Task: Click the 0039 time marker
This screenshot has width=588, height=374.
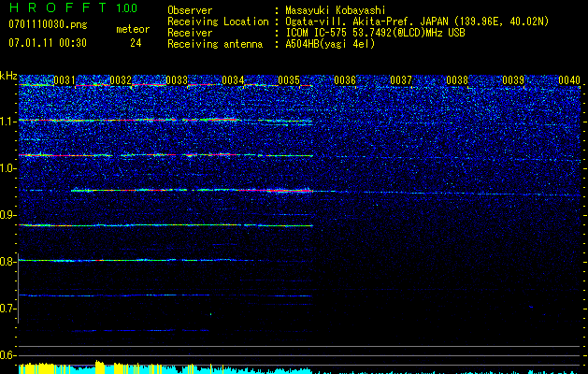Action: (x=513, y=80)
